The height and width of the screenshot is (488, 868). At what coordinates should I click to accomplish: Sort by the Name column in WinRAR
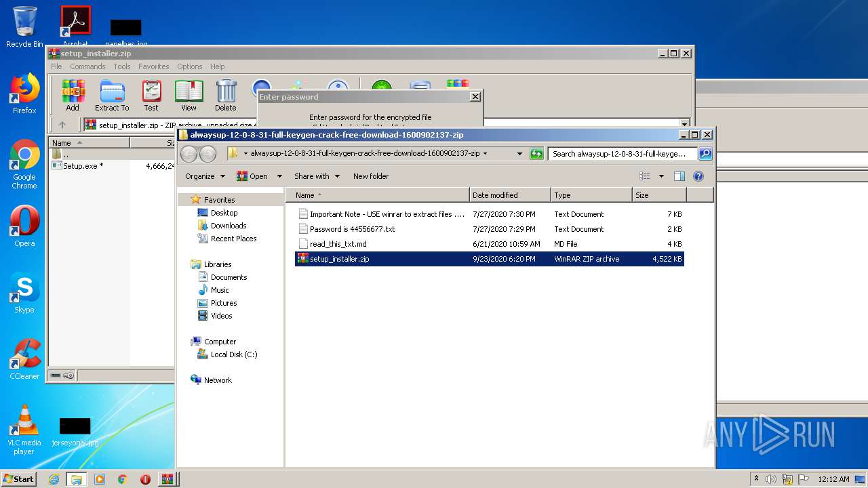(90, 143)
